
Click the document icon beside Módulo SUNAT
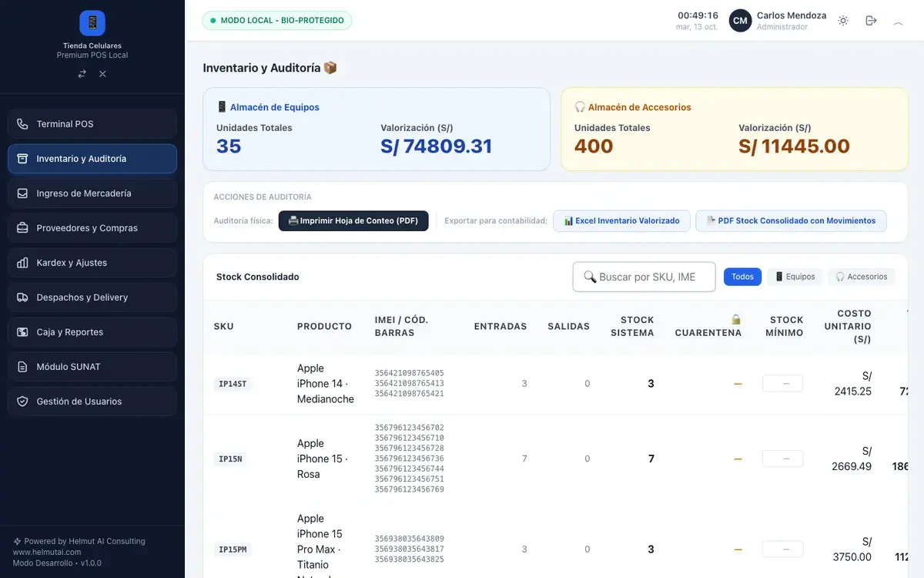tap(22, 367)
